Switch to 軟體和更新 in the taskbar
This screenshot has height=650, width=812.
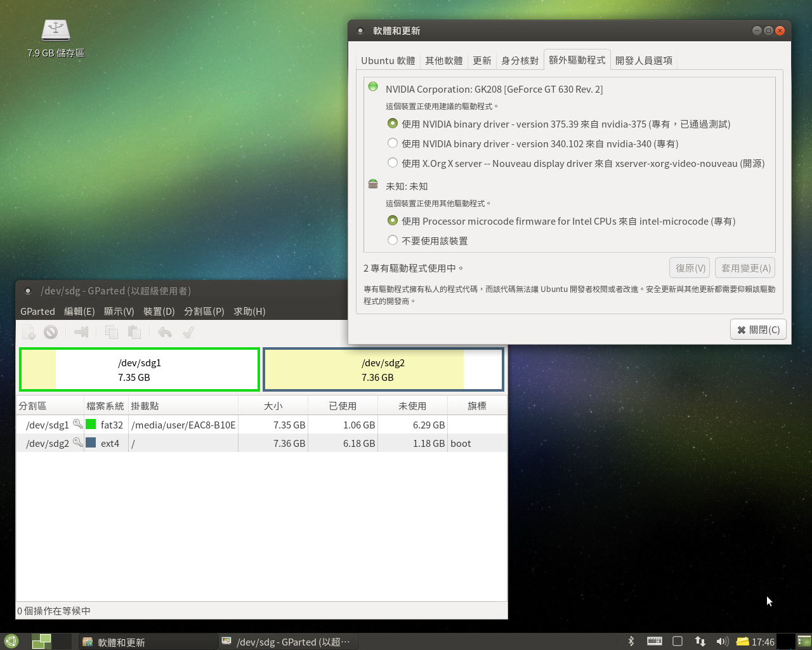148,642
